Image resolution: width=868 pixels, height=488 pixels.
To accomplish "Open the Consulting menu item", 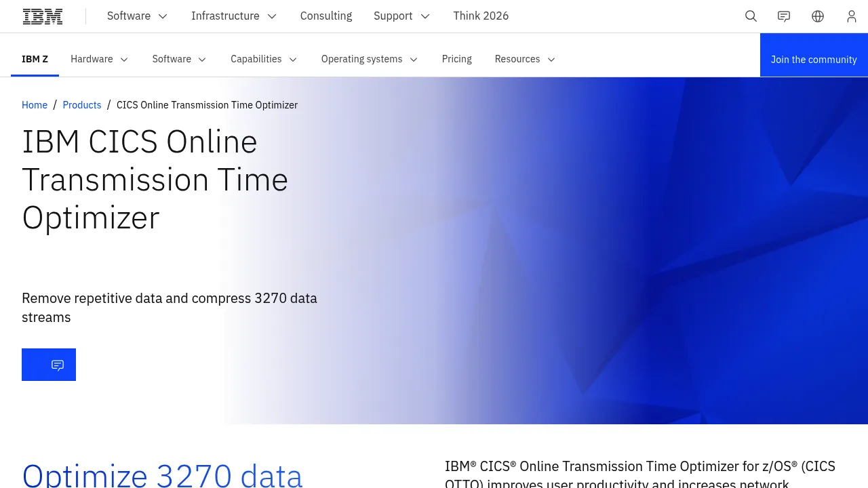I will click(326, 16).
